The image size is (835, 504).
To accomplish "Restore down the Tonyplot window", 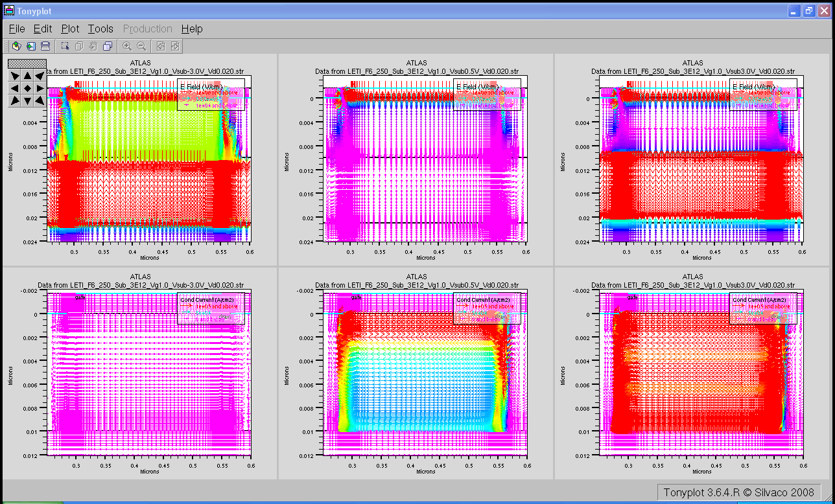I will click(808, 11).
